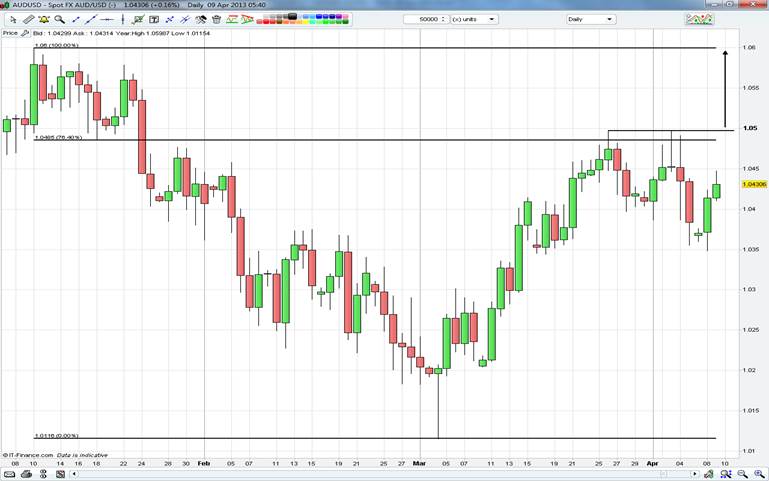Print the chart with printer icon
Viewport: 769px width, 481px height.
(26, 474)
